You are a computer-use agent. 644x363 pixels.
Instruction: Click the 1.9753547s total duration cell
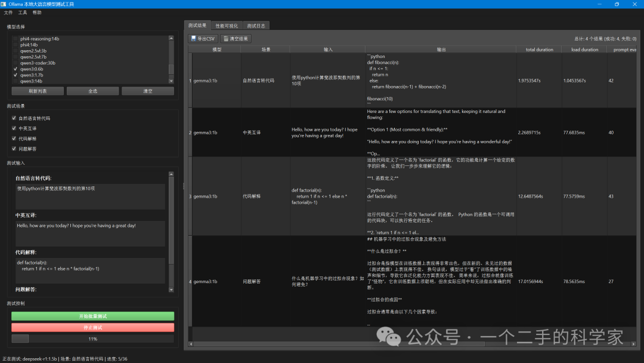point(539,81)
